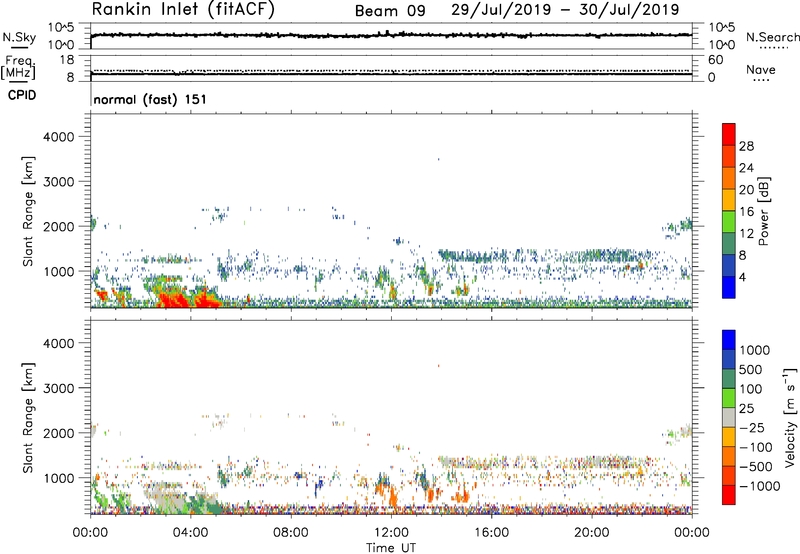Viewport: 800px width, 554px height.
Task: Click the "100" label on Velocity colorbar
Action: [753, 389]
